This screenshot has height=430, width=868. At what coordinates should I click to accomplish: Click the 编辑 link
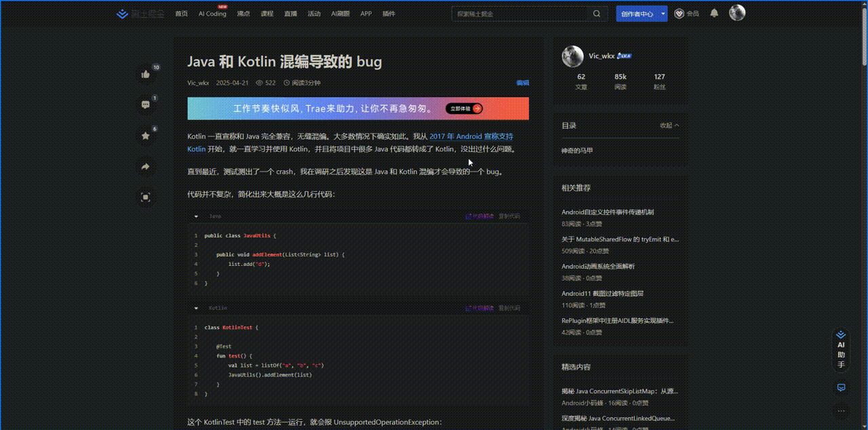[x=522, y=82]
